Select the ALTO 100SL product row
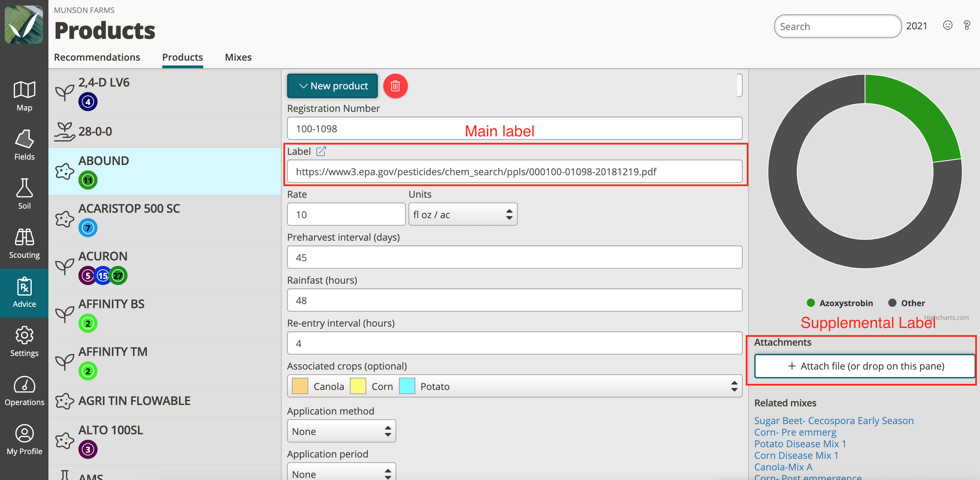This screenshot has height=480, width=980. 165,441
